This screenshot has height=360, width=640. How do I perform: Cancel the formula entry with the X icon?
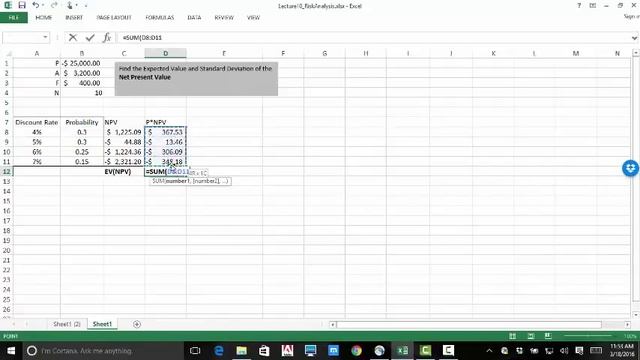pyautogui.click(x=73, y=38)
